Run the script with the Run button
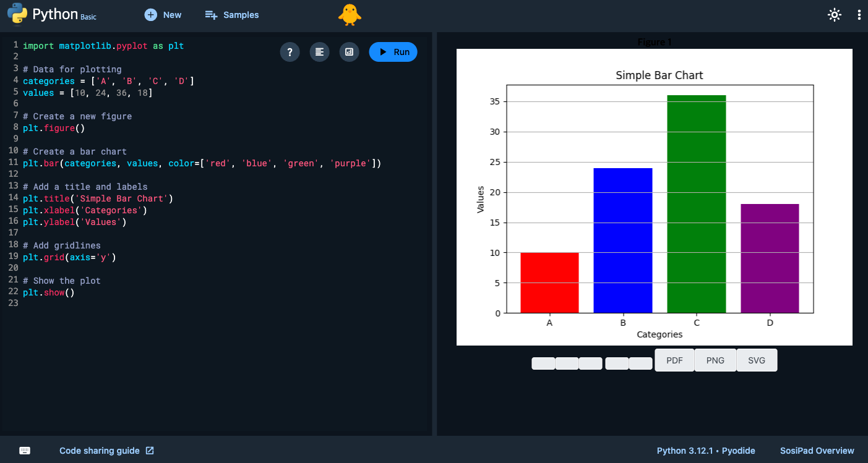The height and width of the screenshot is (463, 868). point(393,52)
